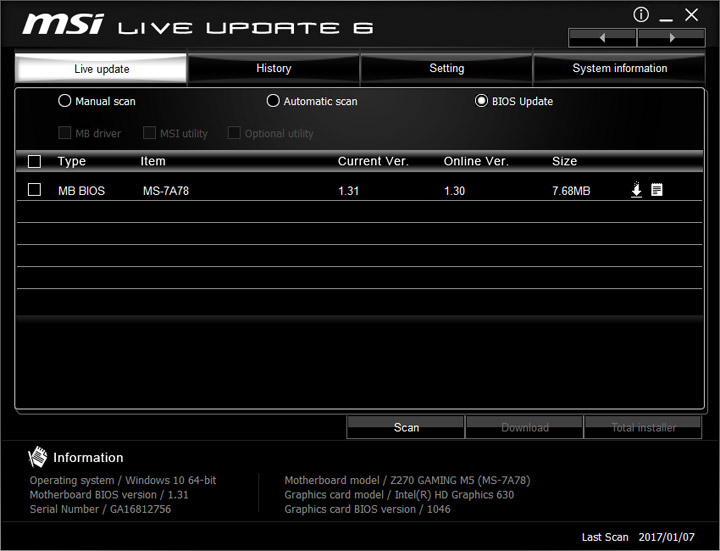Screen dimensions: 720x551
Task: Click the Size column header
Action: point(564,161)
